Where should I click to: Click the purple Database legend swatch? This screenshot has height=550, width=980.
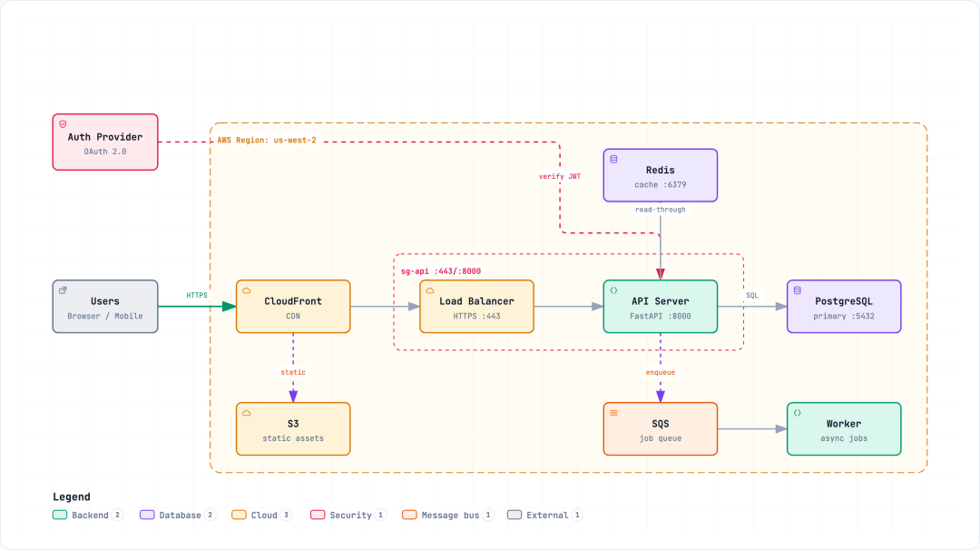pyautogui.click(x=148, y=515)
